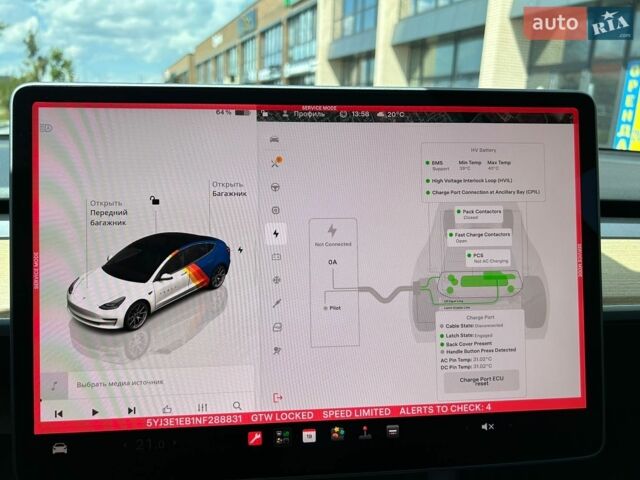Tap 'Открыть Передний багажник' to open frunk
This screenshot has height=480, width=640.
[x=109, y=213]
